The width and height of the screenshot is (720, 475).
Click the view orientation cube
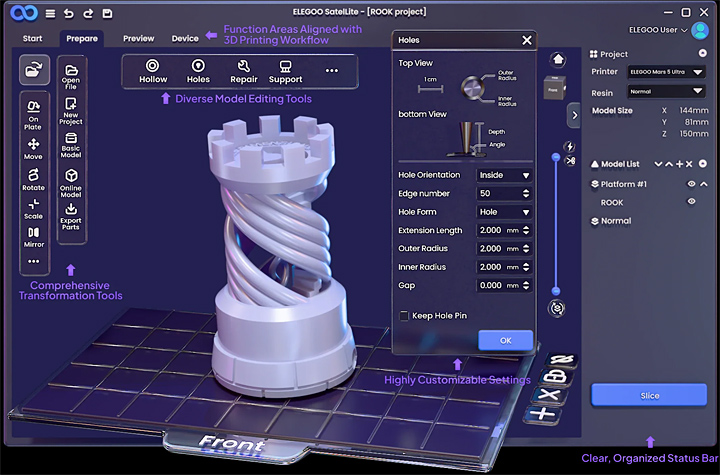point(554,88)
